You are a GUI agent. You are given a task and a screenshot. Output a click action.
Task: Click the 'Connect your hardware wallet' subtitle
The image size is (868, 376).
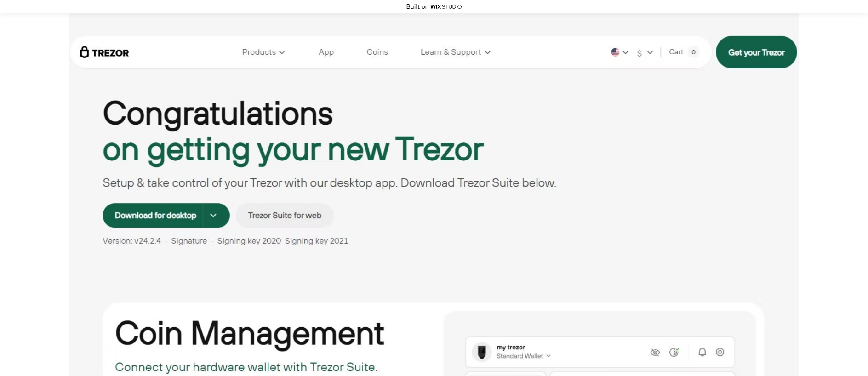point(246,367)
